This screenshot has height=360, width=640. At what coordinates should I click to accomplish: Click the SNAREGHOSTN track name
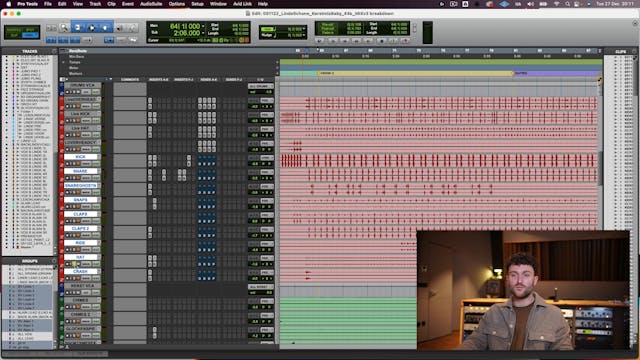click(x=80, y=186)
